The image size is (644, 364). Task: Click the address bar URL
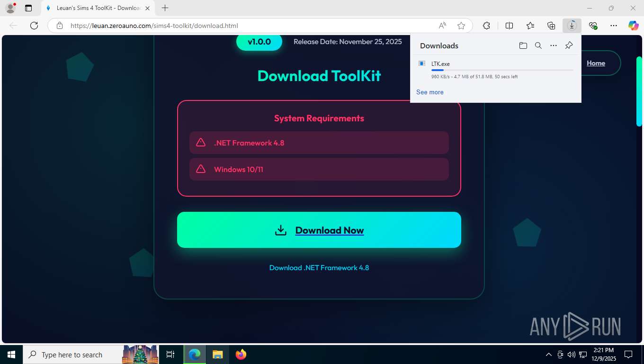[154, 26]
